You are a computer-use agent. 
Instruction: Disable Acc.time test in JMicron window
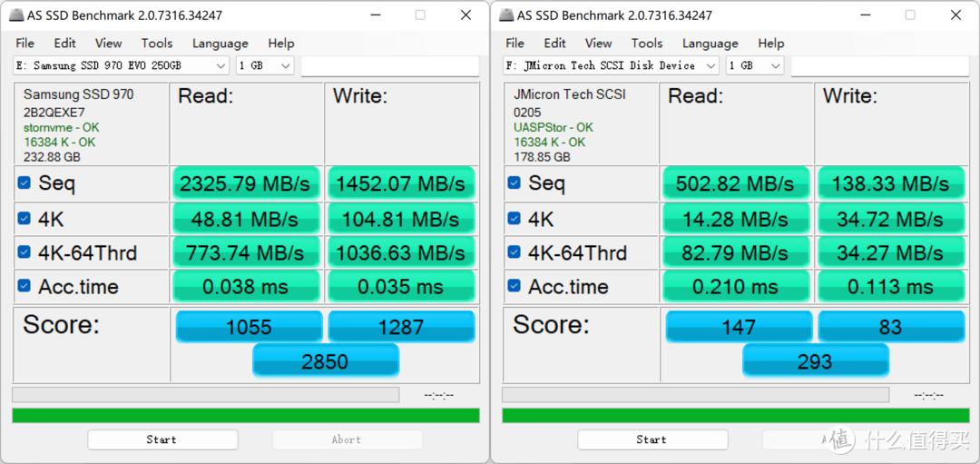pyautogui.click(x=514, y=287)
